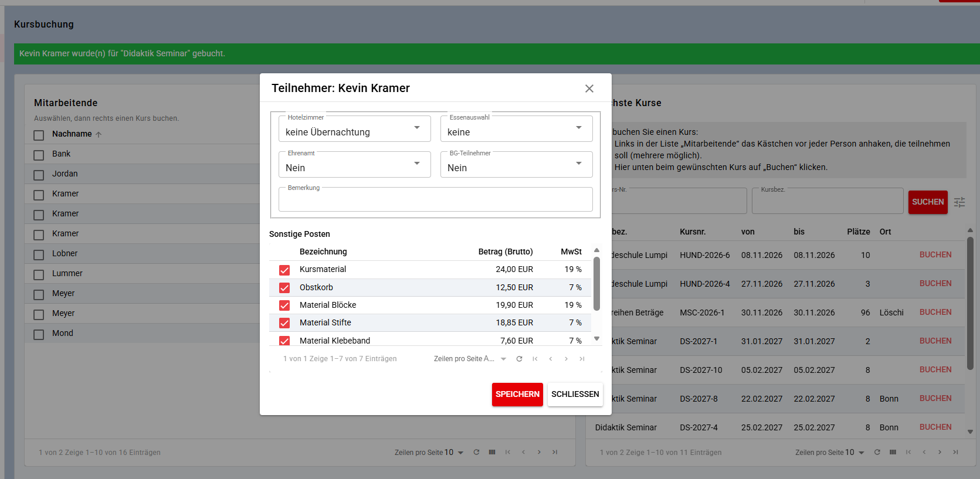The height and width of the screenshot is (479, 980).
Task: Click the Kurse list scrollbar
Action: (x=970, y=303)
